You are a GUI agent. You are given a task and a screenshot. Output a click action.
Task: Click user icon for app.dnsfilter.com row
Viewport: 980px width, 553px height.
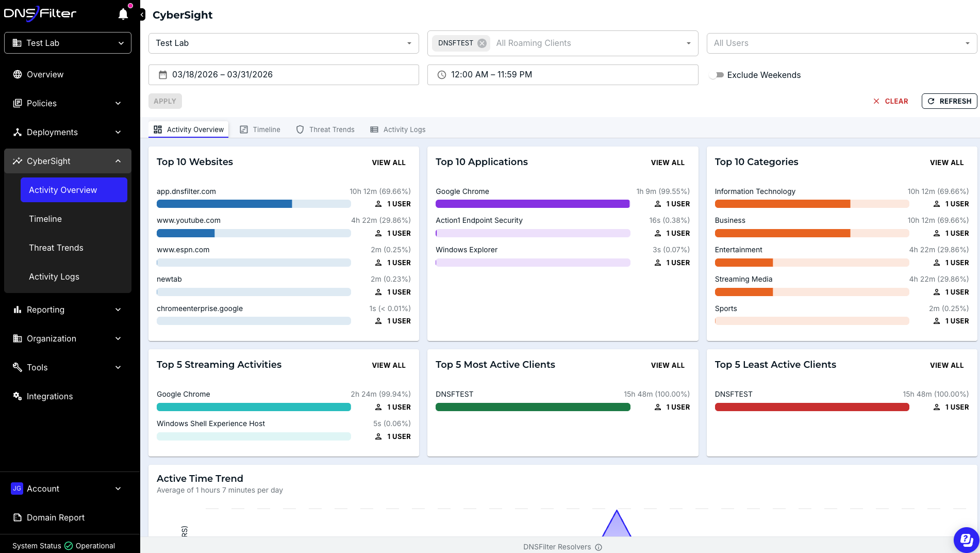coord(378,204)
